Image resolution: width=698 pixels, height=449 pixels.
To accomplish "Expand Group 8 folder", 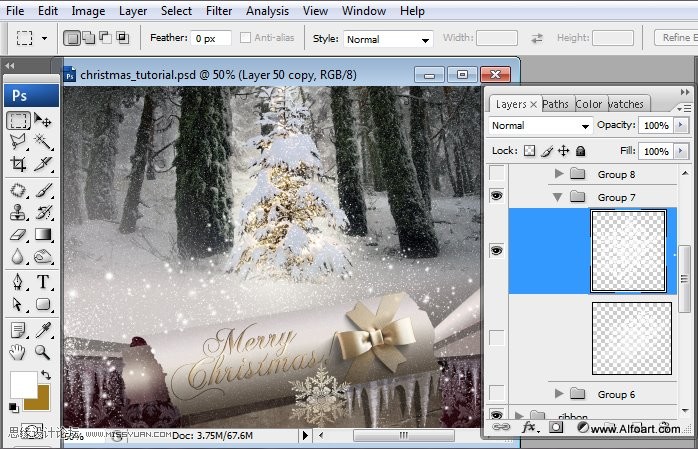I will (x=559, y=174).
